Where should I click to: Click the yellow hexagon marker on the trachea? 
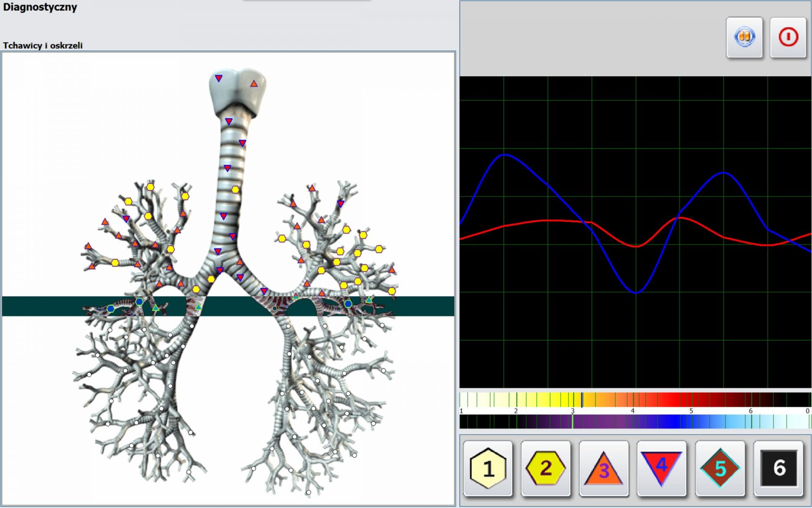click(x=235, y=190)
